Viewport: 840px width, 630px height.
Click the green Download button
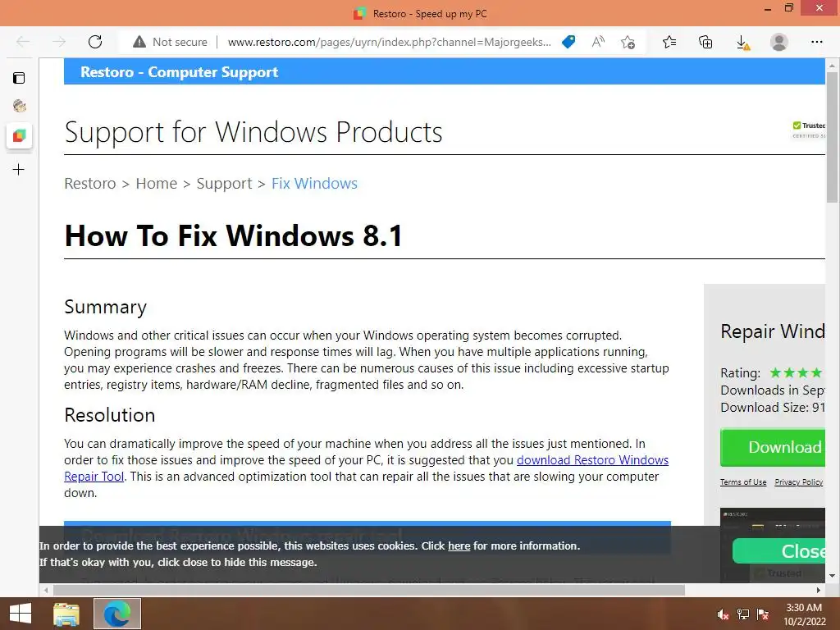click(773, 447)
